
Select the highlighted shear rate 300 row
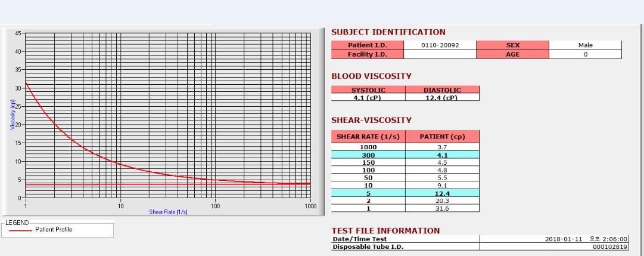(405, 155)
